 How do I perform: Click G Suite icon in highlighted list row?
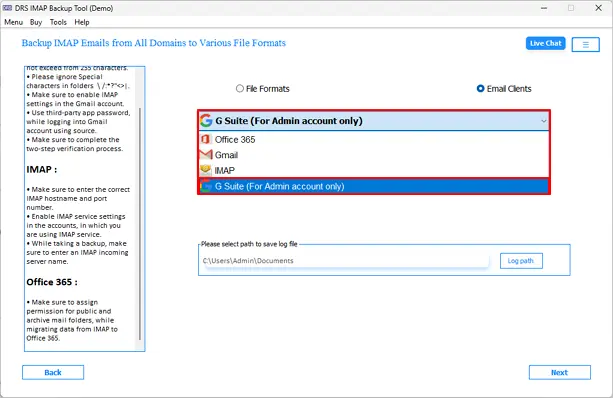(x=206, y=186)
